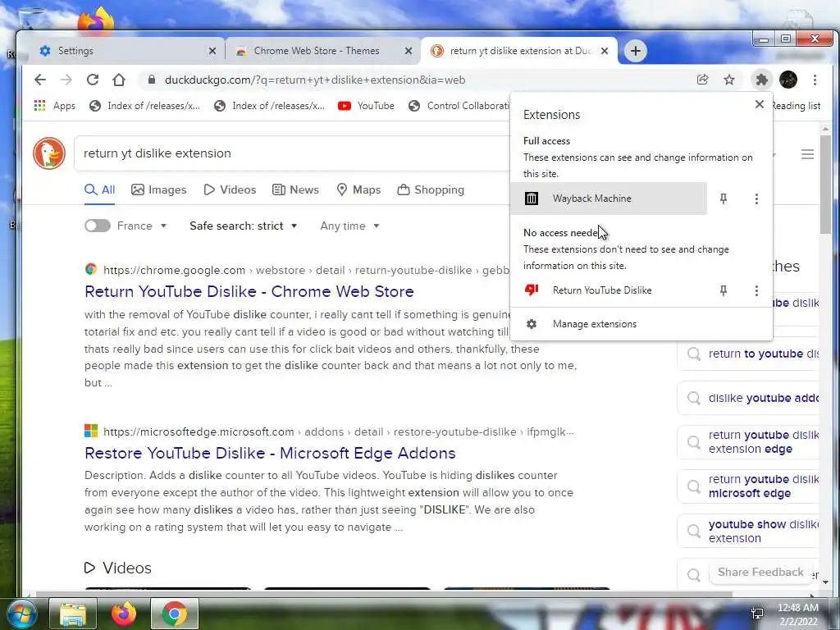
Task: Open Manage extensions
Action: click(x=641, y=324)
